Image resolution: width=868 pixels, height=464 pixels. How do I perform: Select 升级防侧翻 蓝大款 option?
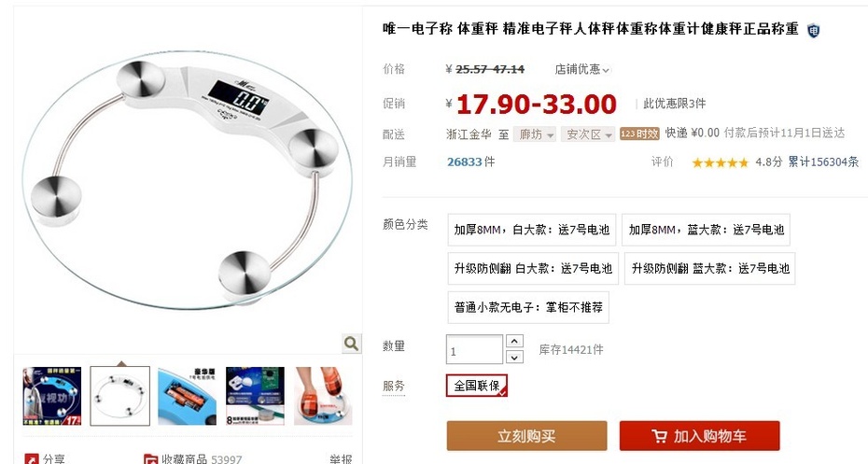(709, 269)
